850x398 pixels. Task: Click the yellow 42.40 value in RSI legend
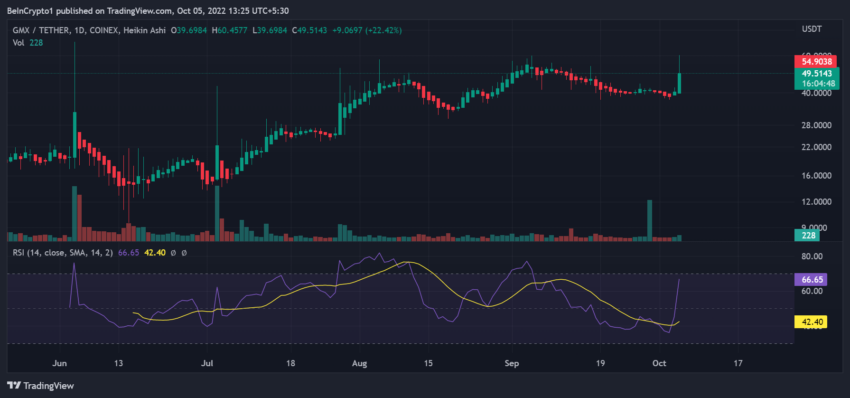point(154,253)
